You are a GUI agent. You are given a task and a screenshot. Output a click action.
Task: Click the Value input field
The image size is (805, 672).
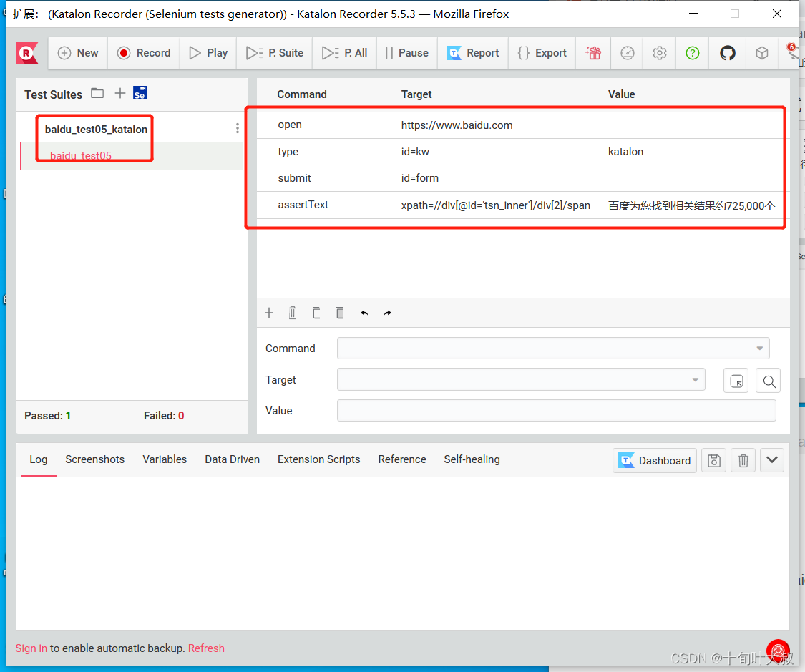pos(556,411)
